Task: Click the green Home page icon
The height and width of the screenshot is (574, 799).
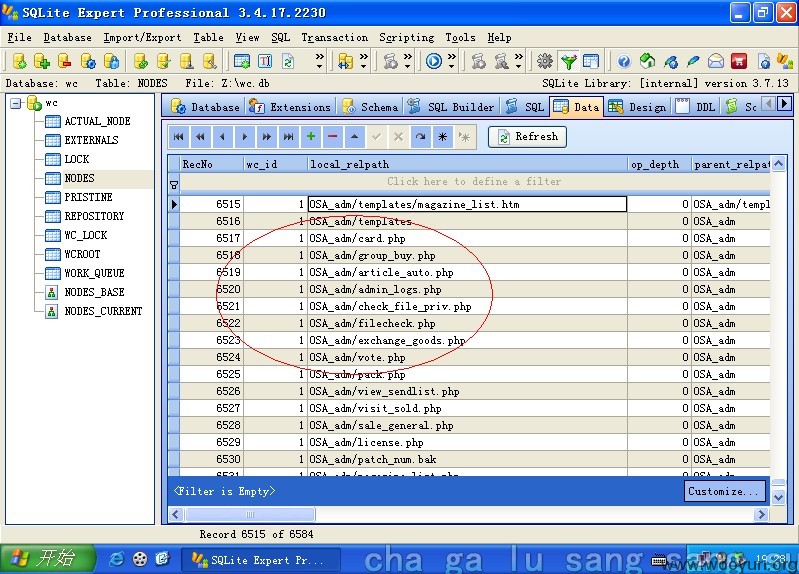Action: 647,61
